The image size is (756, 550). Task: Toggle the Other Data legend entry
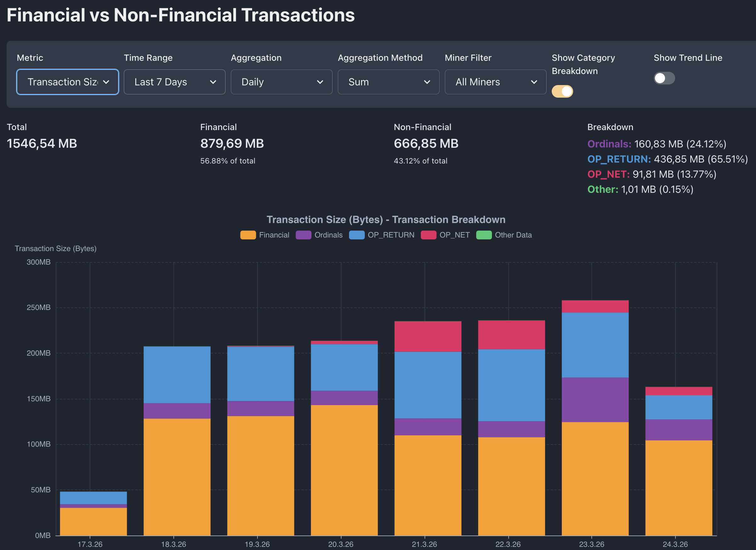tap(504, 235)
